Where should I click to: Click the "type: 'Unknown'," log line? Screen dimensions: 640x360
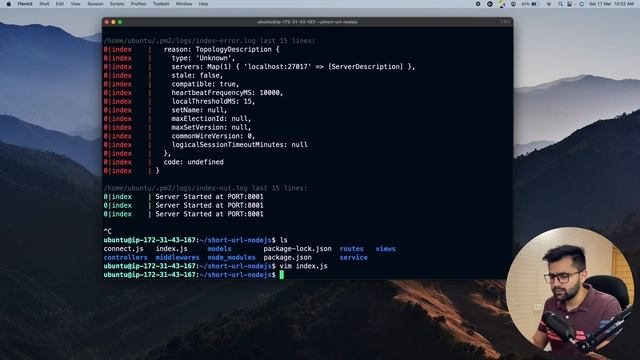click(203, 58)
